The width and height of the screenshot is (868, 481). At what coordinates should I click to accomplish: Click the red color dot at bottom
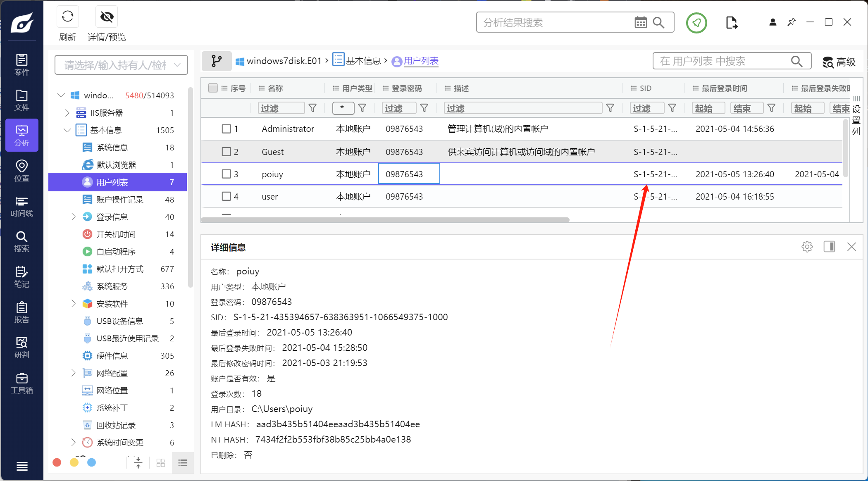(57, 462)
